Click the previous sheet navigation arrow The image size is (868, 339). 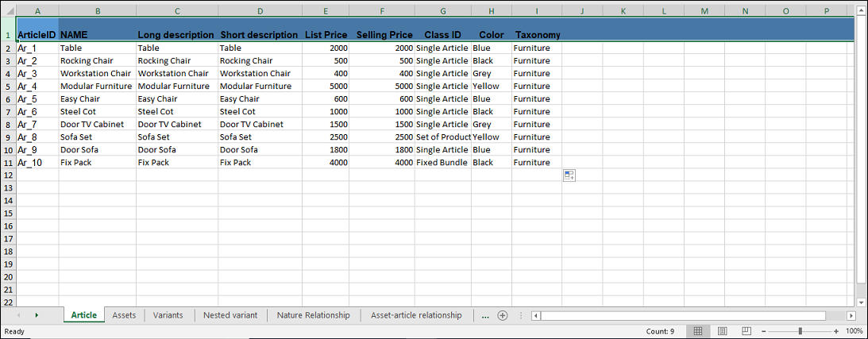(19, 315)
